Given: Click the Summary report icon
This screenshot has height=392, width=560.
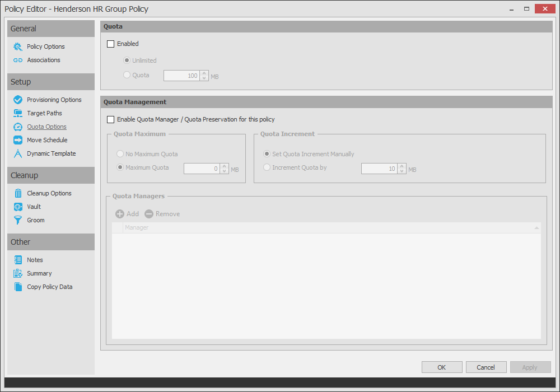Looking at the screenshot, I should [x=18, y=273].
